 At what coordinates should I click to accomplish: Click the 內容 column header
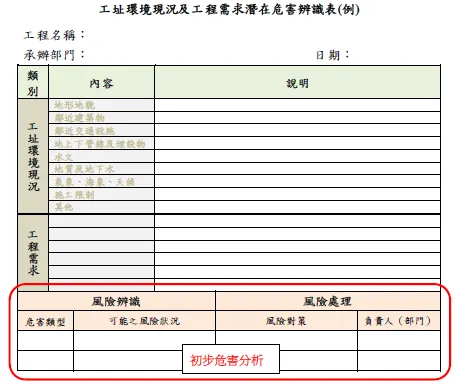[101, 83]
